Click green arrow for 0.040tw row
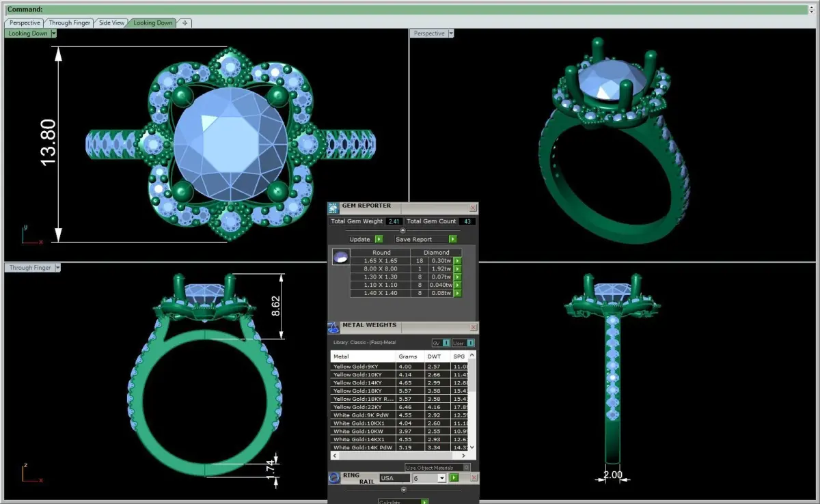This screenshot has width=820, height=504. 458,285
